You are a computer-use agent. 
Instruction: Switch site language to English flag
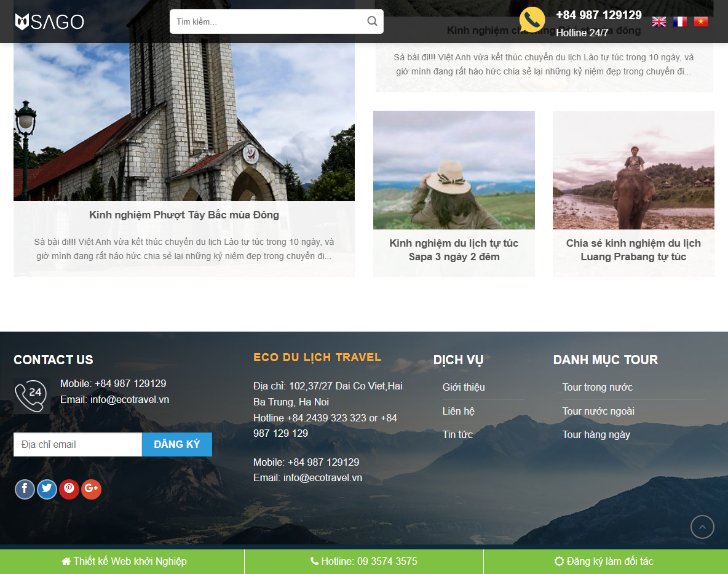[x=659, y=21]
